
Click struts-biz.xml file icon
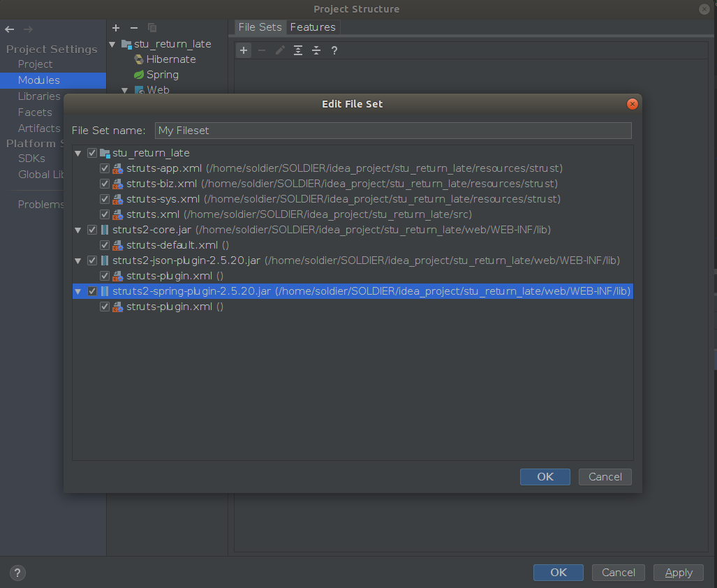(117, 184)
